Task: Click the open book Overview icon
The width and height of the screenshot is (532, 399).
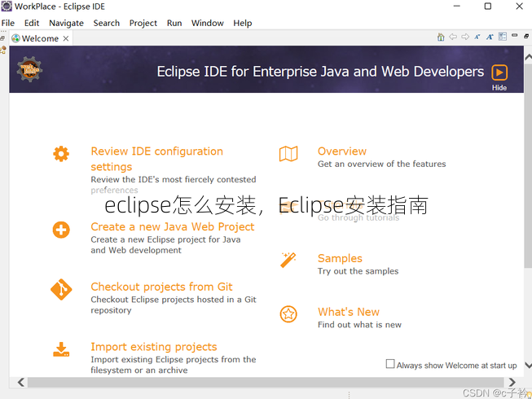Action: 288,154
